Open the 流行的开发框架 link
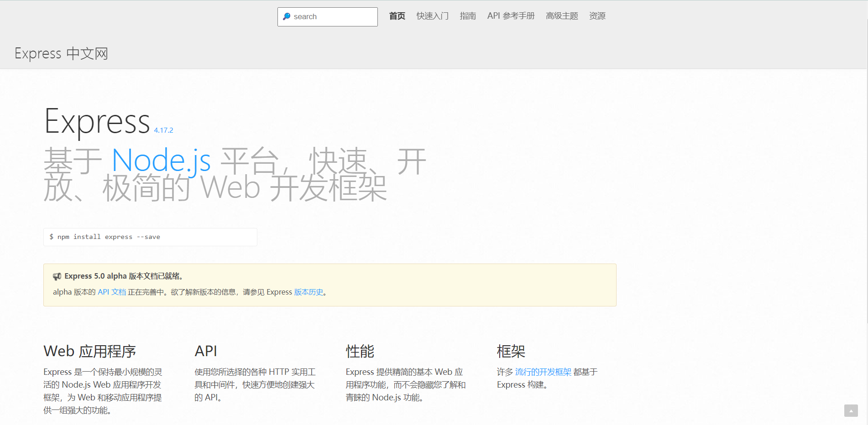Image resolution: width=868 pixels, height=425 pixels. point(543,372)
